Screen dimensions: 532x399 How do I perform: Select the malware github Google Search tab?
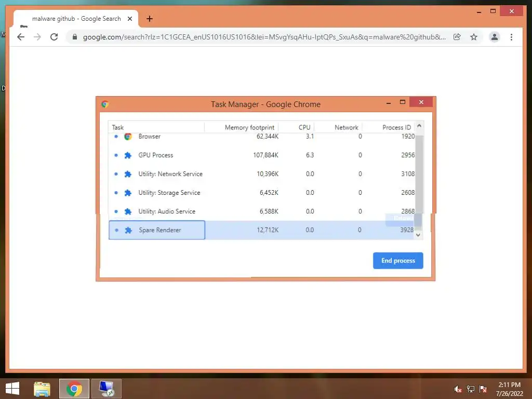(x=76, y=19)
